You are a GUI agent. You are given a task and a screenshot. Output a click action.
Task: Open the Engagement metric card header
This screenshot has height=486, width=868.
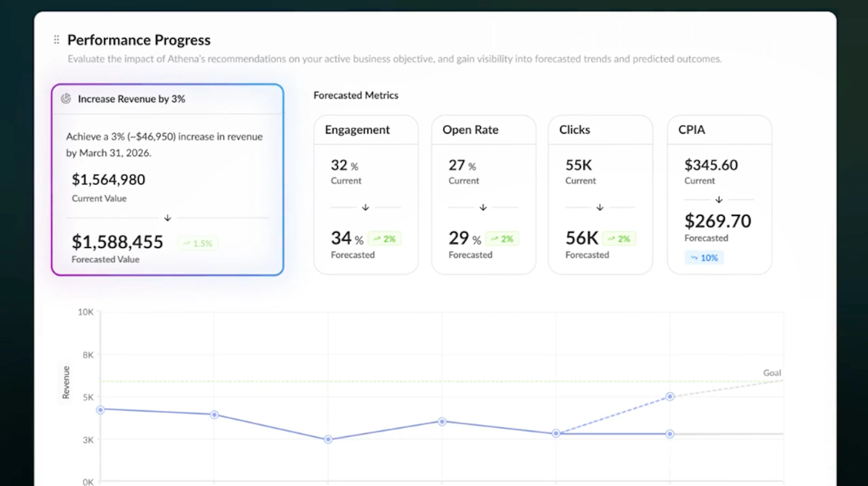click(366, 130)
